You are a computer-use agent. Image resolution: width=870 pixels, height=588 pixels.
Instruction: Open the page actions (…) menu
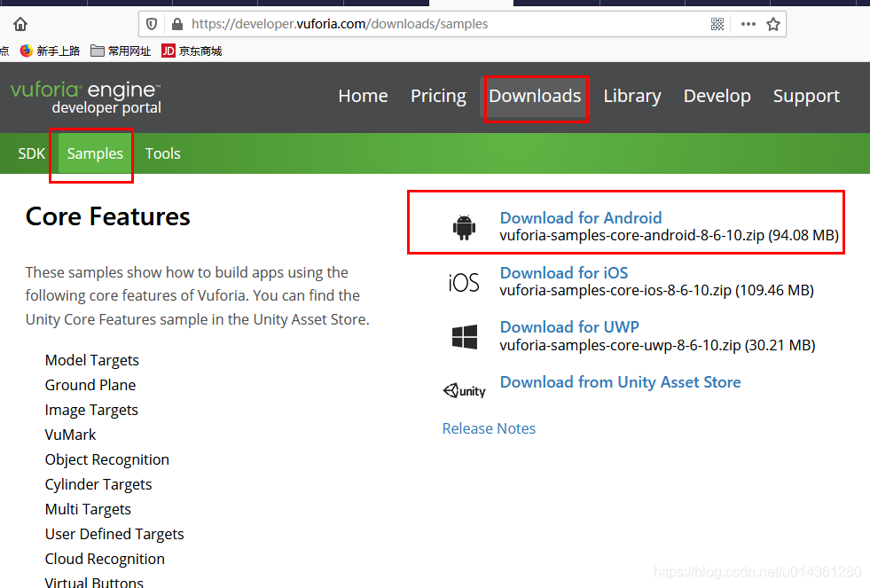748,24
